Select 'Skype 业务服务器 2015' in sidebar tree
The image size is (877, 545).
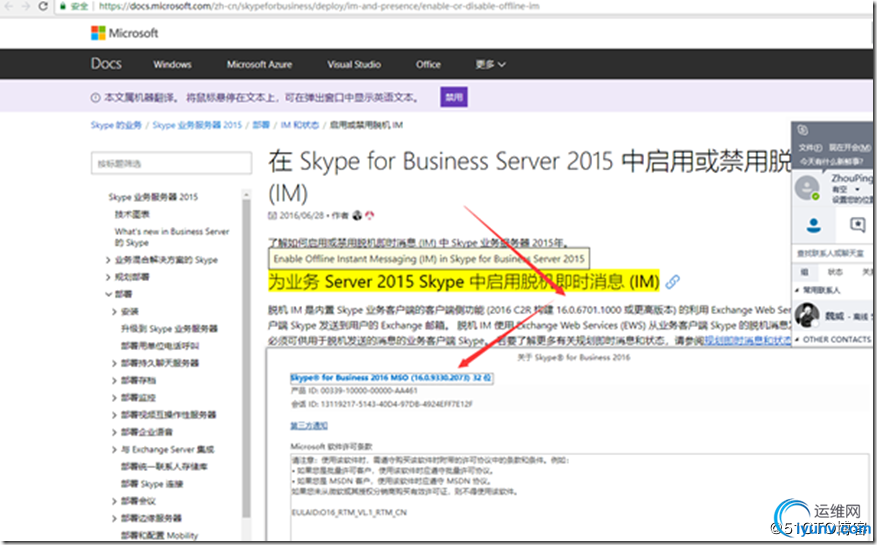pyautogui.click(x=153, y=197)
